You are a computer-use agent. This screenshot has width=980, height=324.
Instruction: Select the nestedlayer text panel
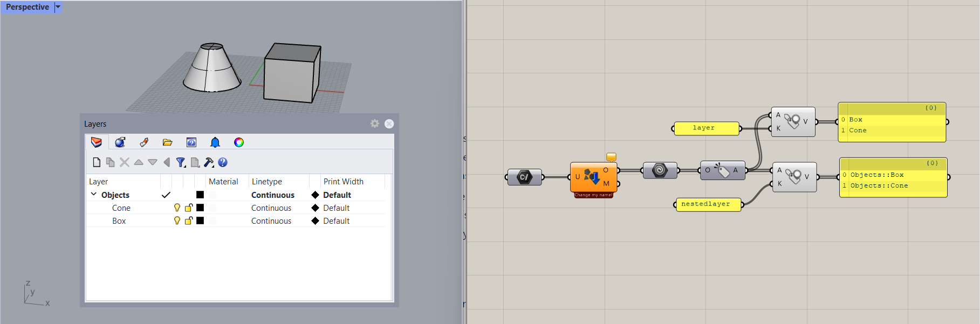click(708, 204)
